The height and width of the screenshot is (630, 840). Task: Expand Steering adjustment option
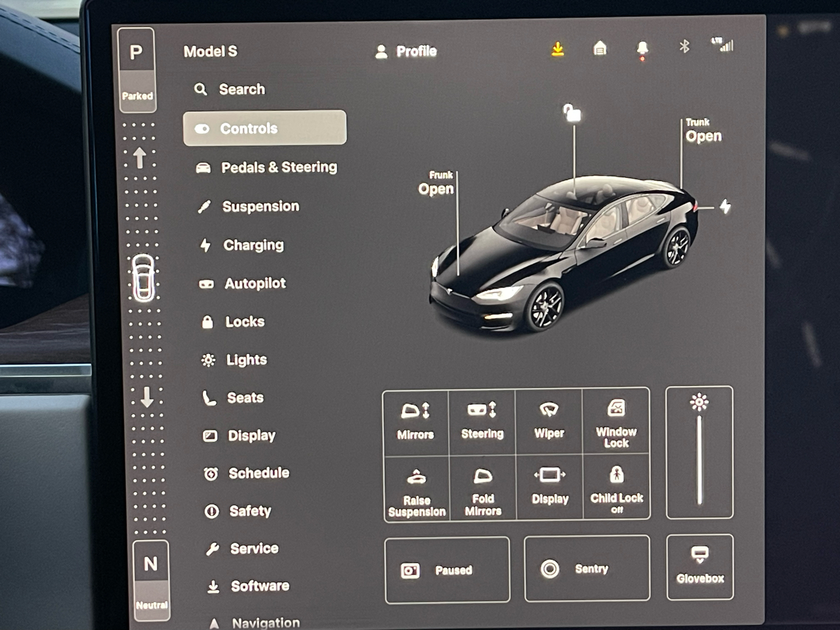coord(482,421)
